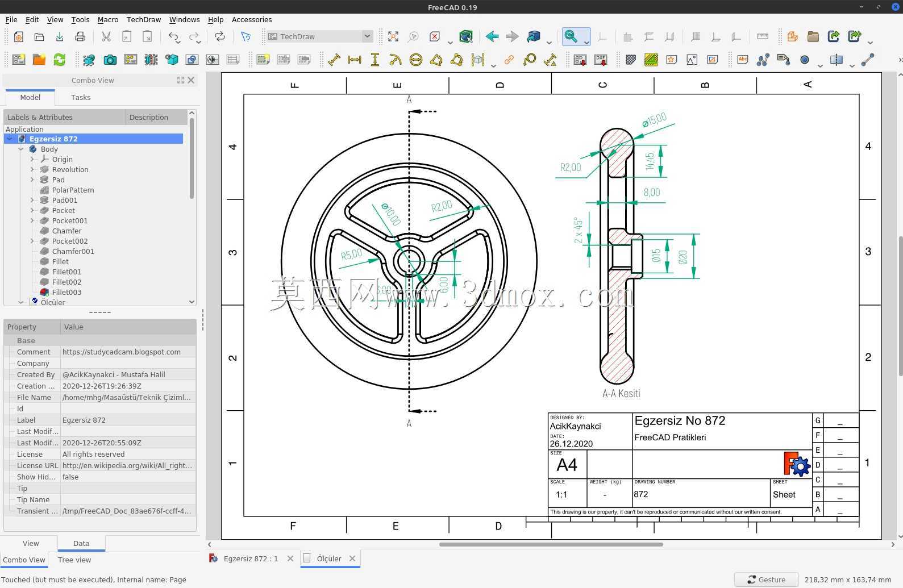Export the page as SVG
The image size is (903, 588).
tap(580, 60)
